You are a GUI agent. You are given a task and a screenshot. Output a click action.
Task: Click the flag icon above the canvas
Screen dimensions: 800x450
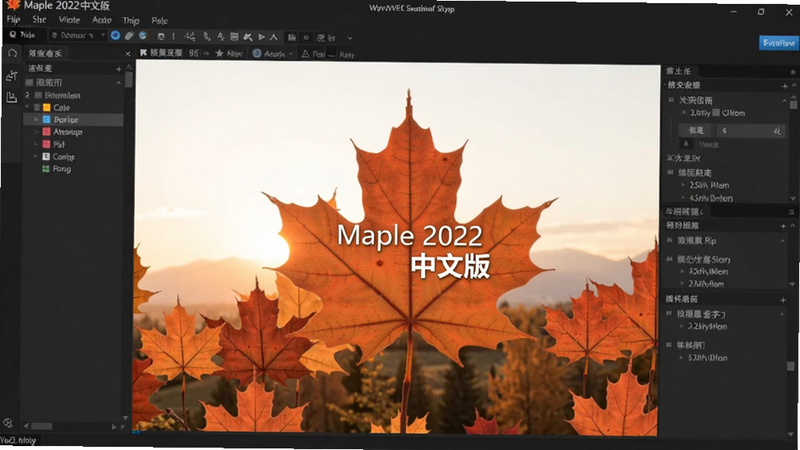143,53
